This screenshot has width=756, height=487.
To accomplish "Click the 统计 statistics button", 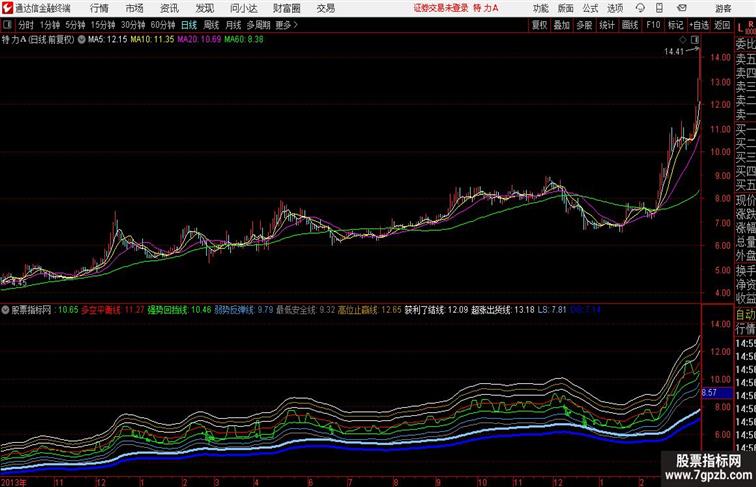I will point(607,25).
